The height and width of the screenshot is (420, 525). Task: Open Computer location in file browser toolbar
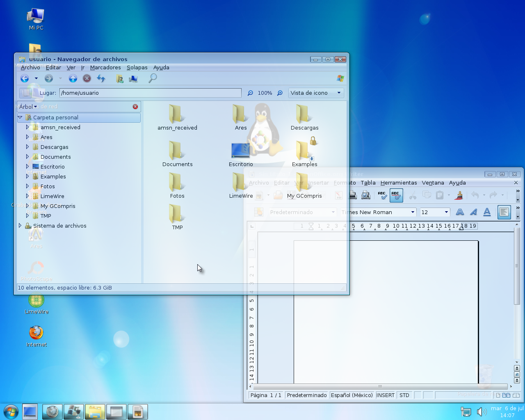click(x=133, y=78)
